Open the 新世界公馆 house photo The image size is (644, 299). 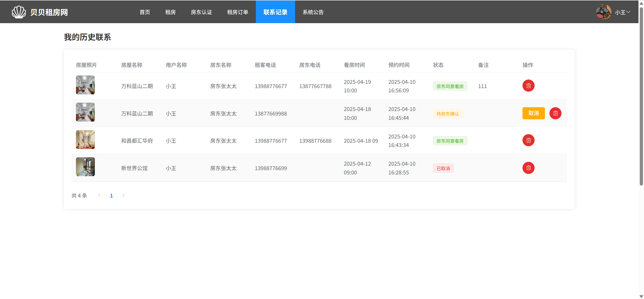tap(85, 167)
